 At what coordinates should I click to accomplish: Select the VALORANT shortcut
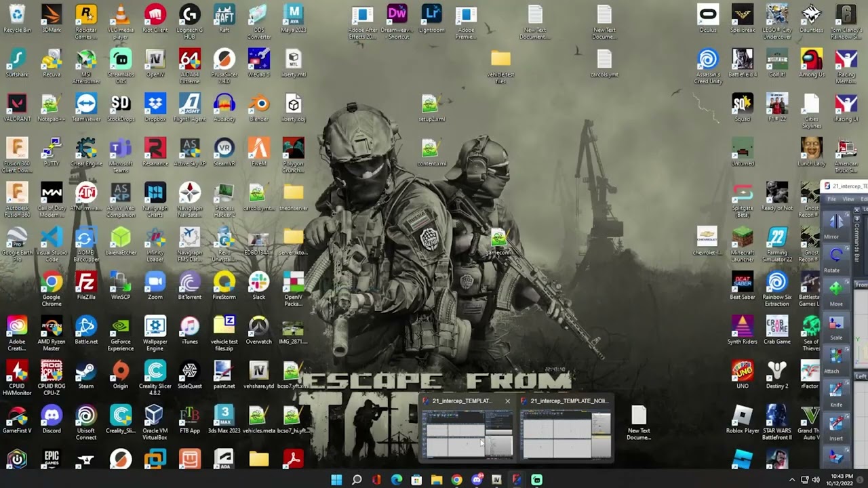[x=17, y=108]
